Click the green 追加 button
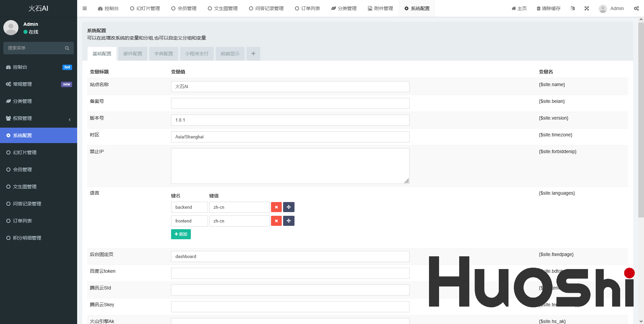Image resolution: width=644 pixels, height=324 pixels. pos(181,234)
